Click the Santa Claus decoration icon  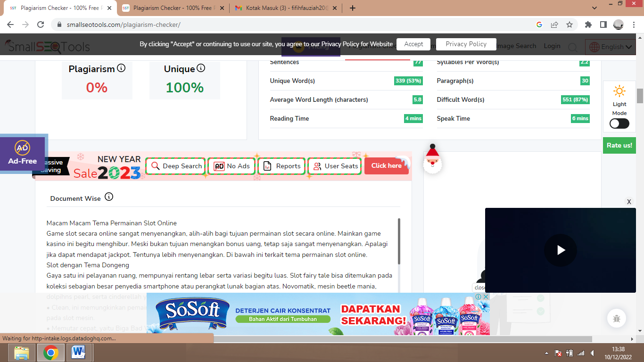pyautogui.click(x=432, y=159)
